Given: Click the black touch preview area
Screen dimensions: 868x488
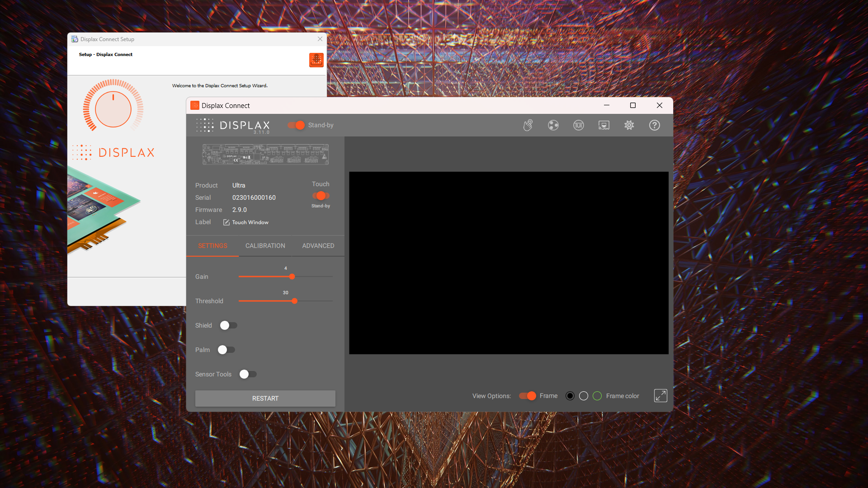Looking at the screenshot, I should coord(509,263).
